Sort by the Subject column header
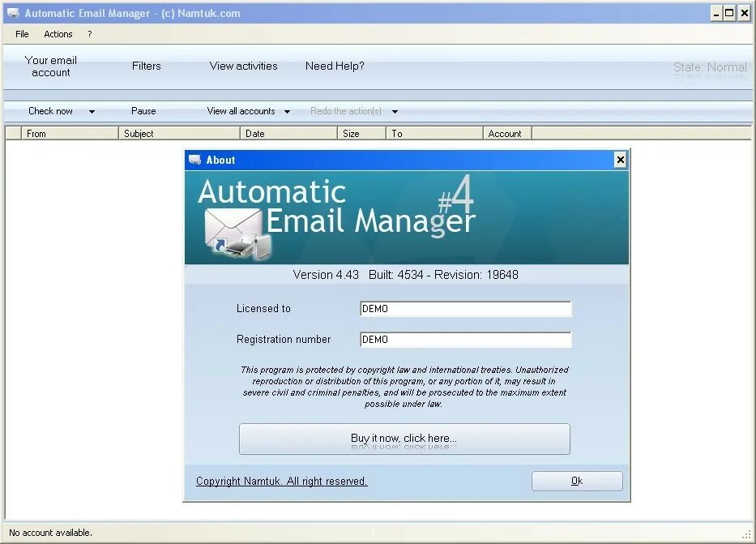756x544 pixels. coord(179,134)
